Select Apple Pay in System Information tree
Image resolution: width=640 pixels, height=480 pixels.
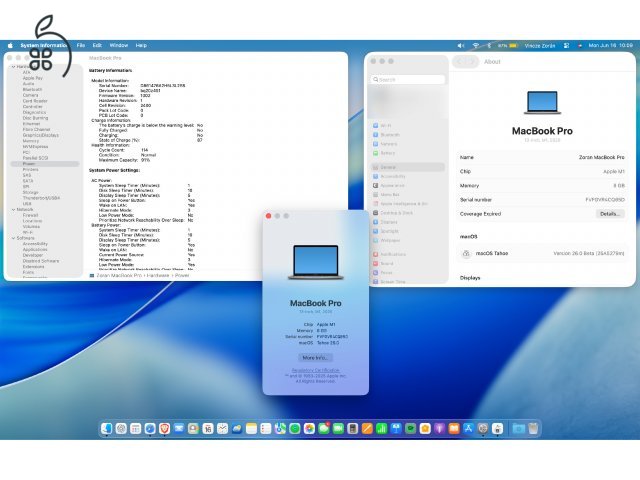pyautogui.click(x=33, y=78)
